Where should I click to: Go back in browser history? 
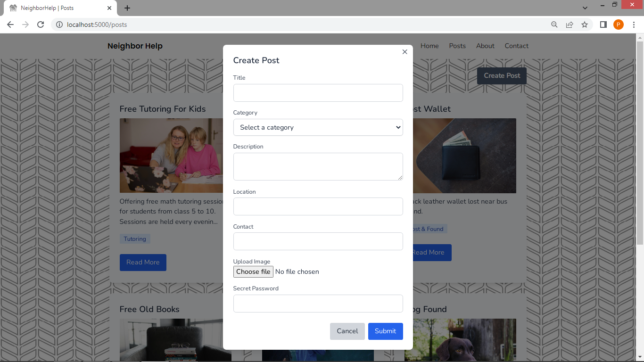pos(10,25)
